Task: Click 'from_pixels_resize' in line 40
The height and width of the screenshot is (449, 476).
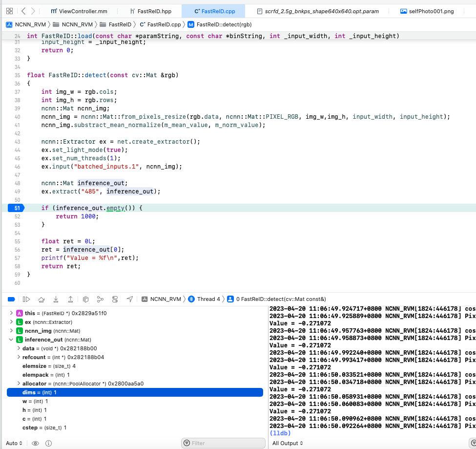Action: pos(153,117)
